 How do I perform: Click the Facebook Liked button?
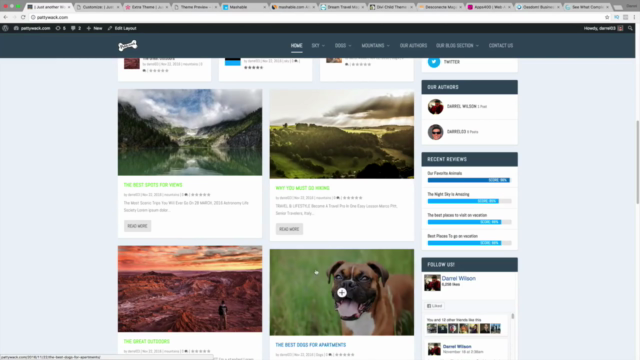click(x=434, y=306)
